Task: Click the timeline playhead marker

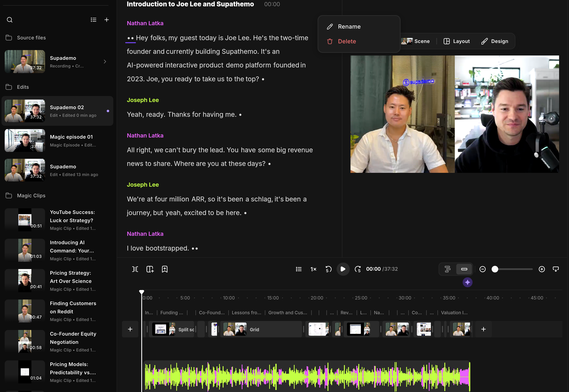Action: coord(142,292)
